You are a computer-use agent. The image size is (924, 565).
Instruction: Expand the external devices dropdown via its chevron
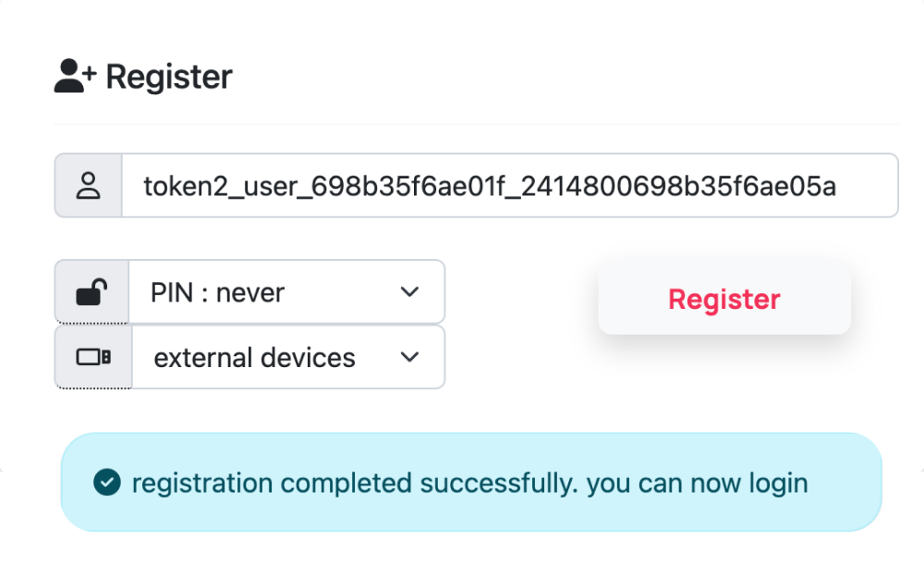click(409, 357)
